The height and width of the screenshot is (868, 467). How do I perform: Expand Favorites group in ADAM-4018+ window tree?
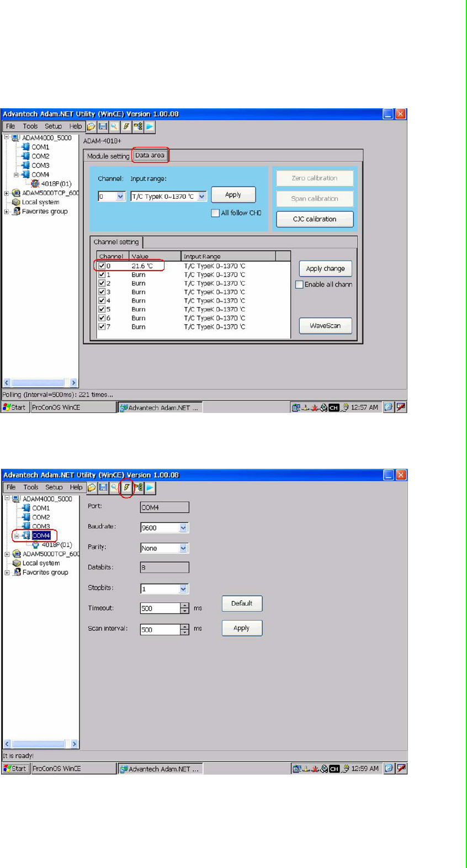coord(7,211)
